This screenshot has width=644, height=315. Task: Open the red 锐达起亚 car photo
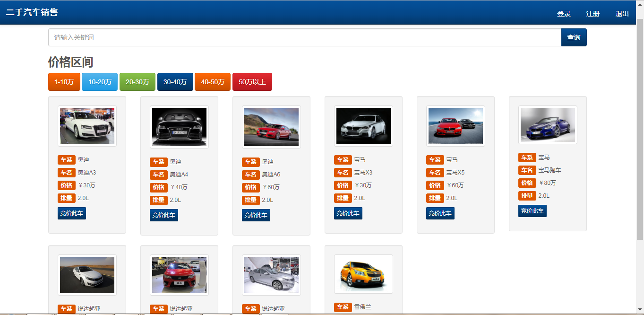(x=179, y=275)
